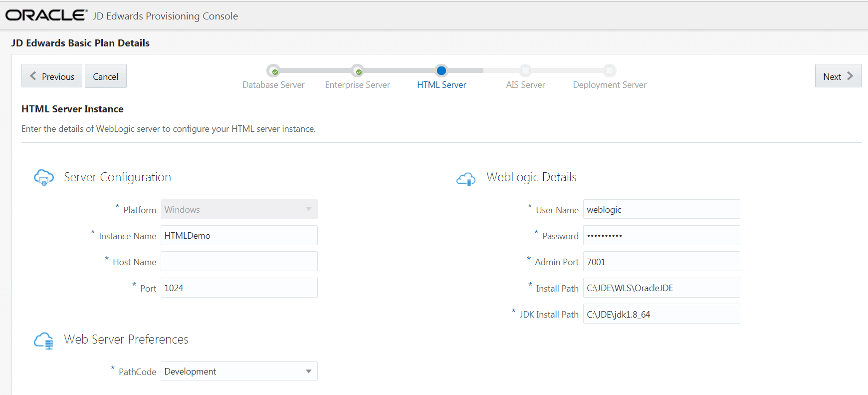Go to the Previous step

pos(52,76)
